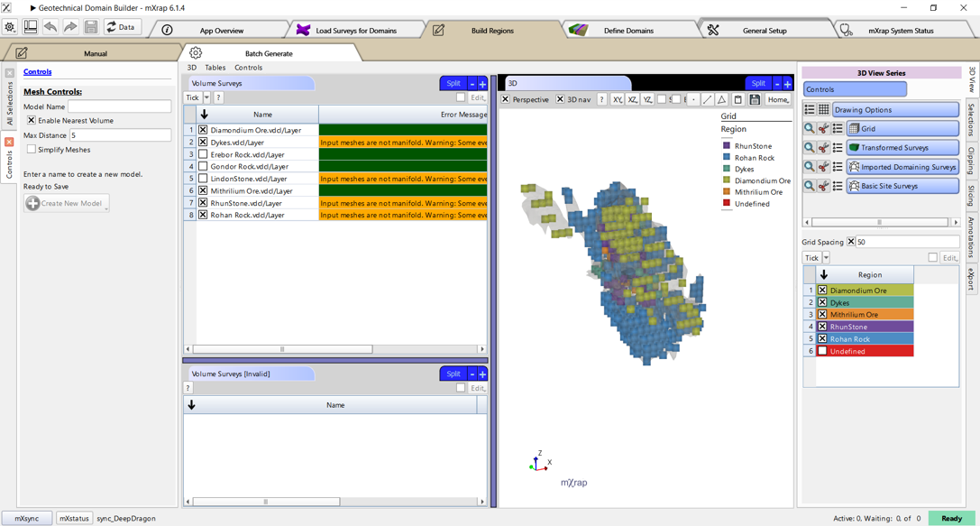Click the scissors icon beside Basic Site Surveys
This screenshot has width=980, height=526.
[x=823, y=186]
